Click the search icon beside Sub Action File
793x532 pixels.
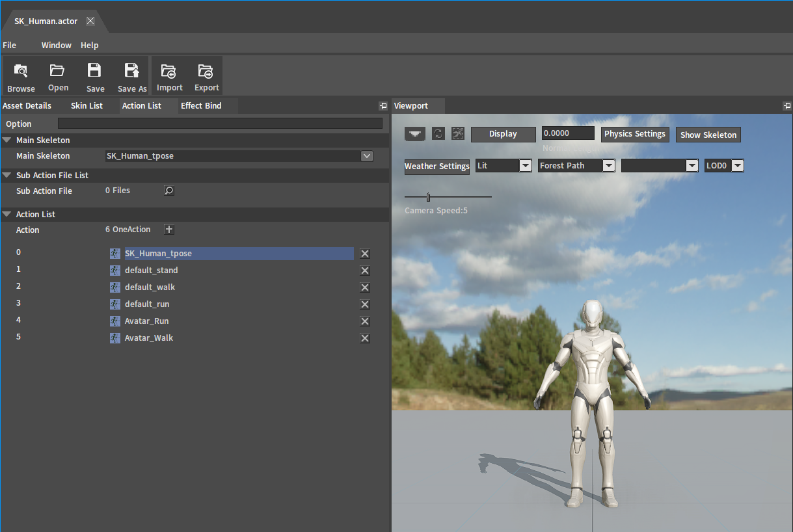pyautogui.click(x=169, y=191)
